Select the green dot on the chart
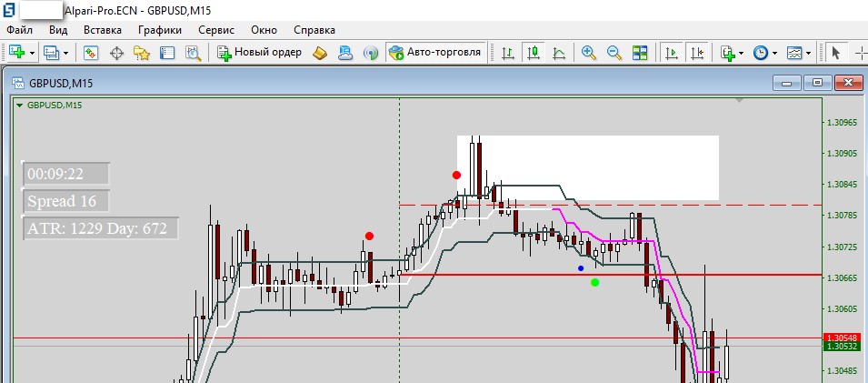This screenshot has height=383, width=868. click(595, 282)
